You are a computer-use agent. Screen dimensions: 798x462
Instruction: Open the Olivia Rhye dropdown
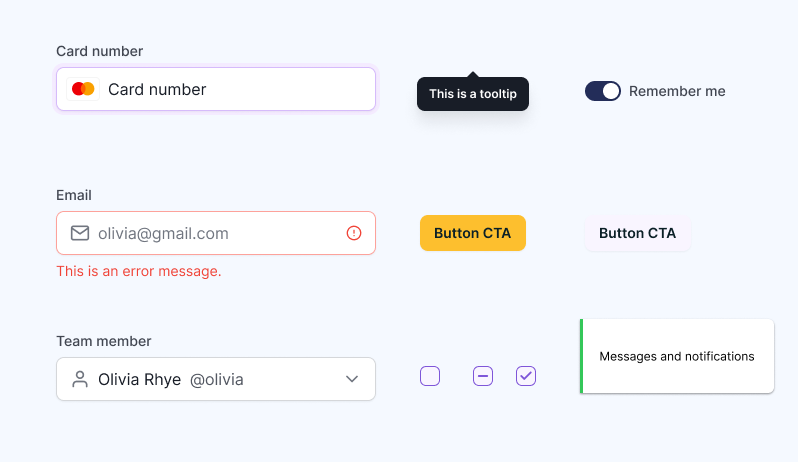click(x=215, y=379)
